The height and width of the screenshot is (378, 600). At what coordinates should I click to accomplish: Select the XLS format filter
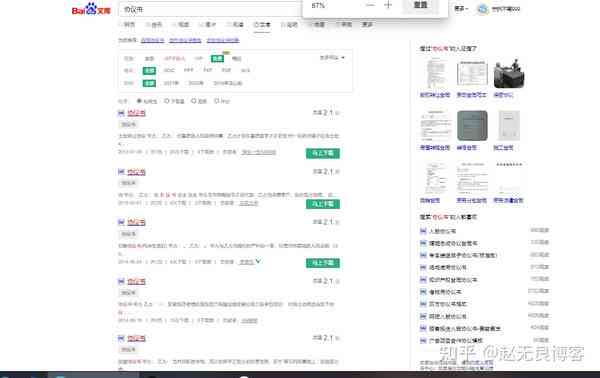pos(245,70)
